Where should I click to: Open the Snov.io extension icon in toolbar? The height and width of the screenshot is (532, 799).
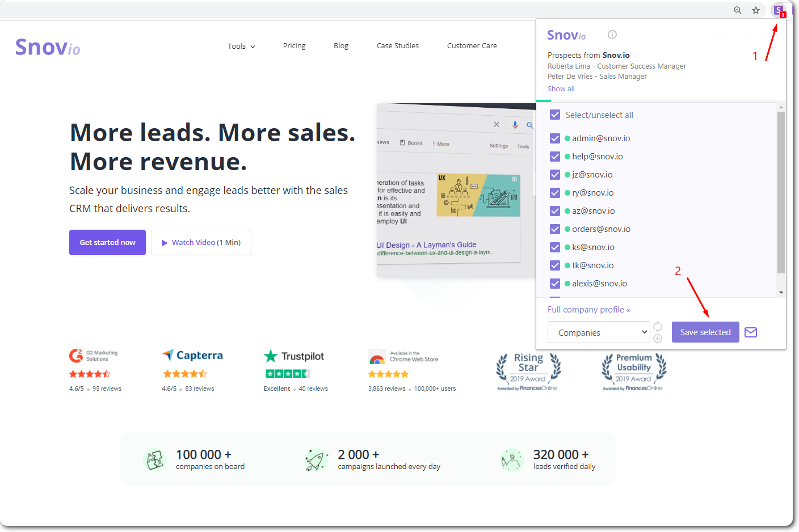point(779,10)
